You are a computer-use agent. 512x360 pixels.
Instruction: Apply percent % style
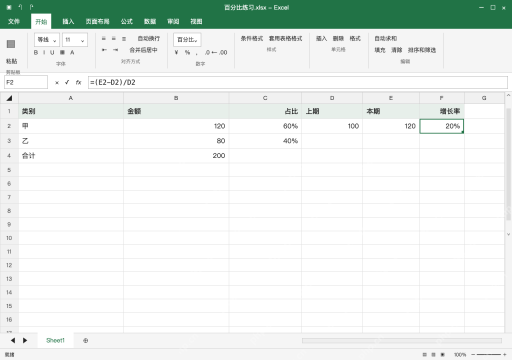tap(187, 52)
